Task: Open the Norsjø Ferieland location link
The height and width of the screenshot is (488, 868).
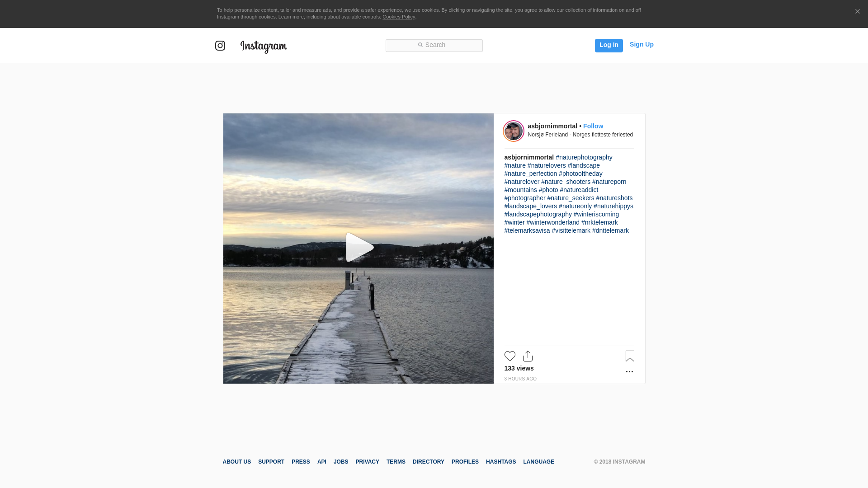Action: point(580,135)
